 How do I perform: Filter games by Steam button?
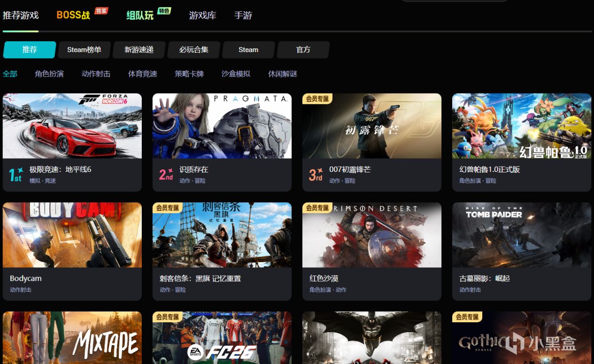click(x=248, y=50)
